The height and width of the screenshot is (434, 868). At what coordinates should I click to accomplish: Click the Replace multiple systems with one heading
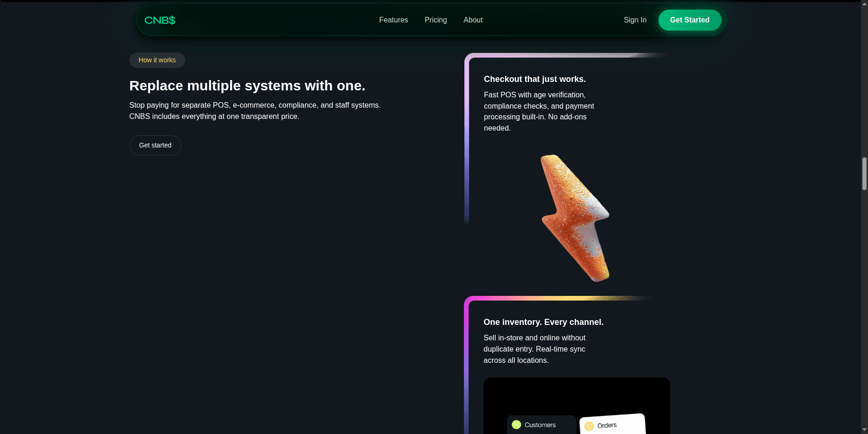(247, 86)
